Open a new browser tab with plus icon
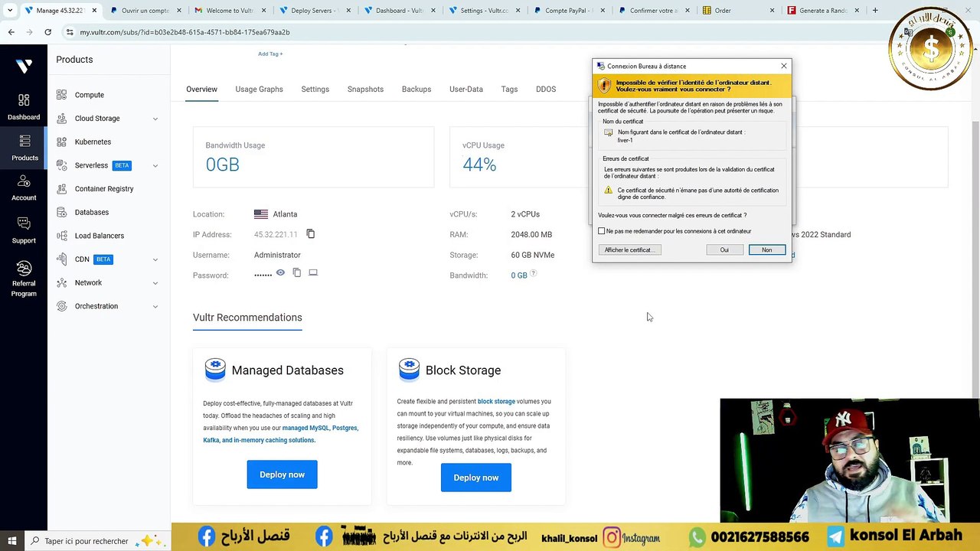Viewport: 980px width, 551px height. point(875,11)
